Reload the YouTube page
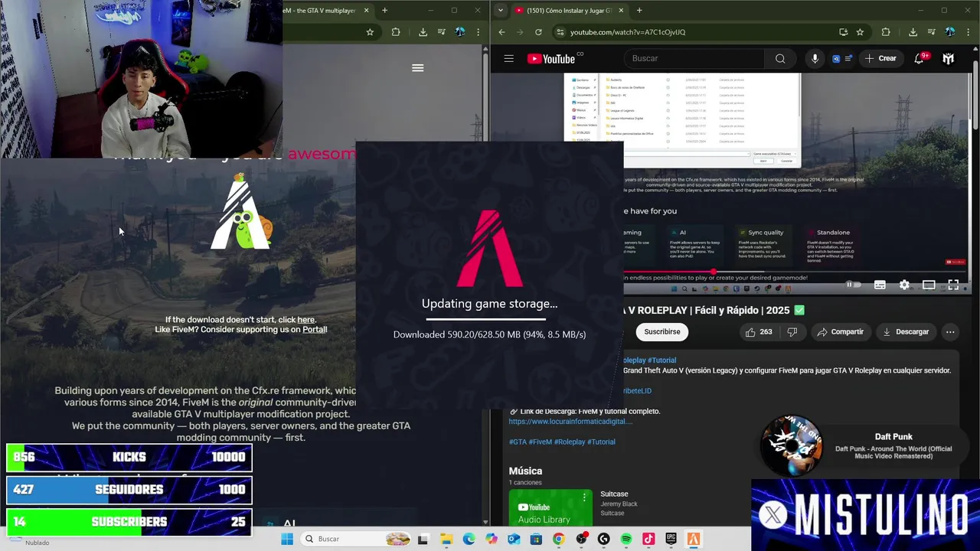Screen dimensions: 980x551 [x=538, y=32]
